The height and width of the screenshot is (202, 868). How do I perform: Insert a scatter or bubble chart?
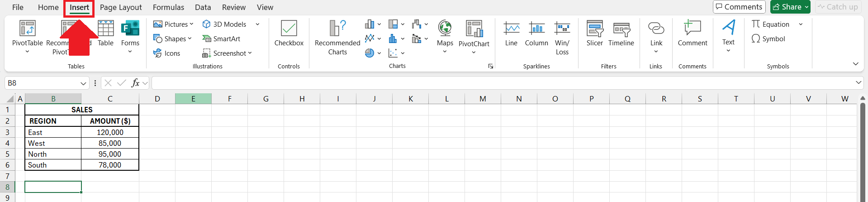point(394,53)
